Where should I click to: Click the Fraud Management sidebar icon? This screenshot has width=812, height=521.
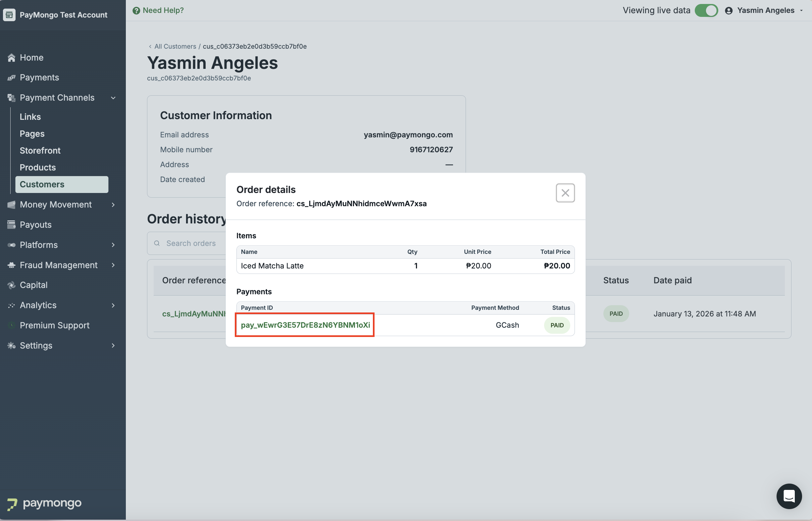coord(12,265)
